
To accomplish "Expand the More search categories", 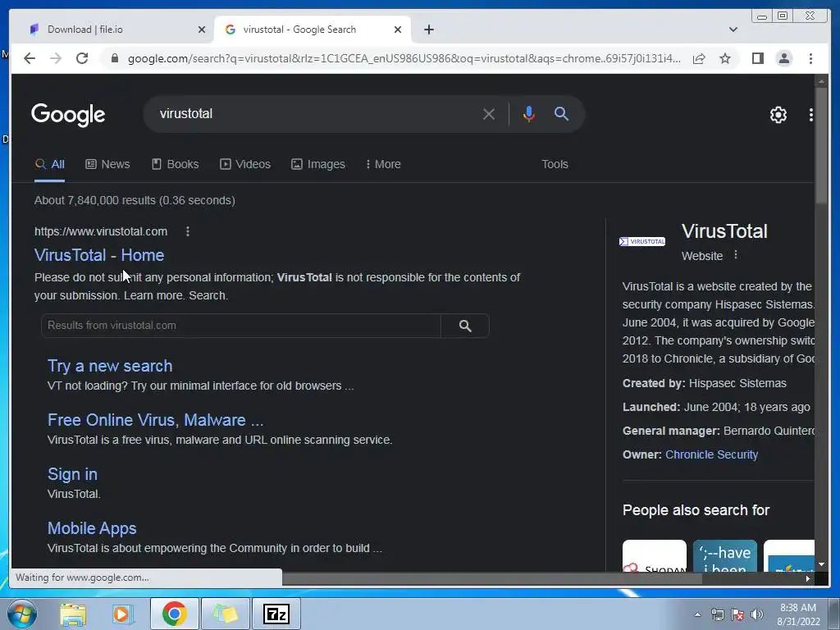I will pyautogui.click(x=383, y=164).
